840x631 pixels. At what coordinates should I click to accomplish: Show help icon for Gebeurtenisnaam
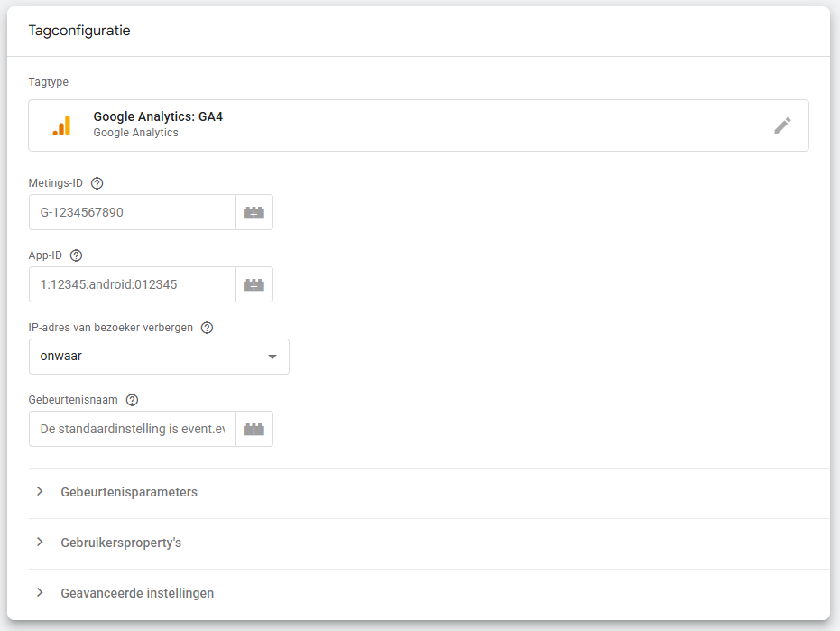point(132,400)
